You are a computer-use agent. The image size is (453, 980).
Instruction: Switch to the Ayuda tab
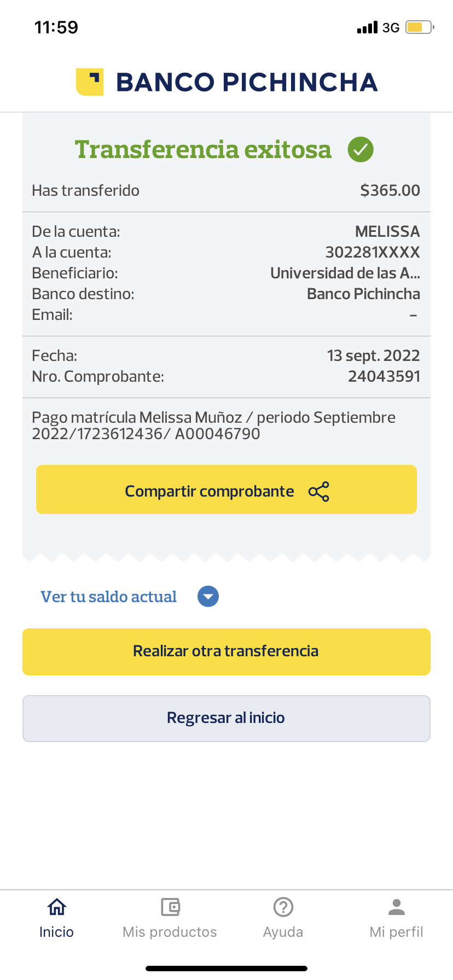tap(283, 931)
